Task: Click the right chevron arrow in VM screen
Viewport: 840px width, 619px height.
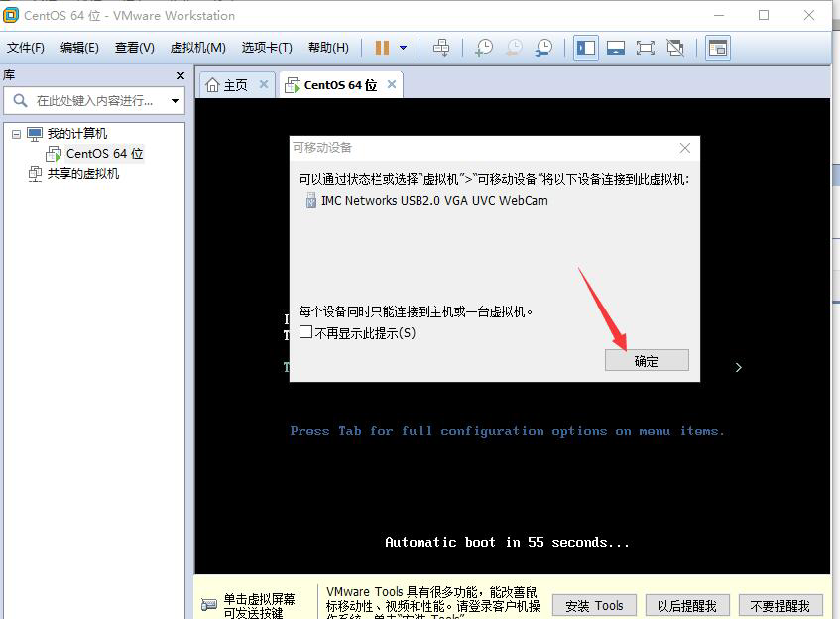Action: [738, 368]
